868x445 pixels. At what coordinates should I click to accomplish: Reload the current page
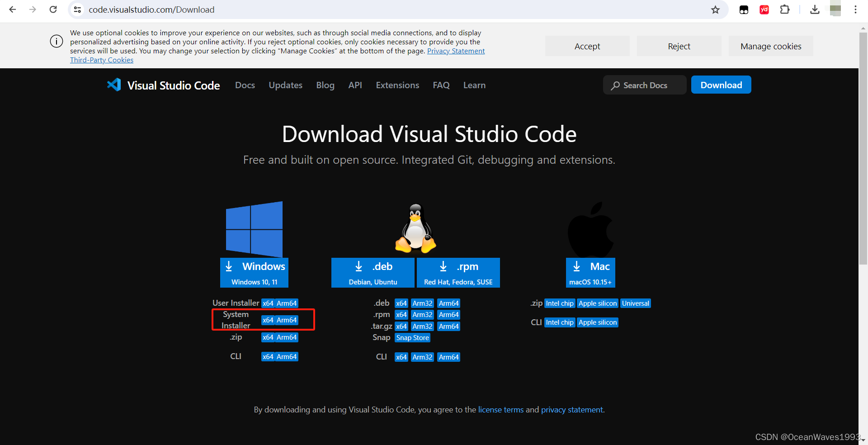coord(53,9)
